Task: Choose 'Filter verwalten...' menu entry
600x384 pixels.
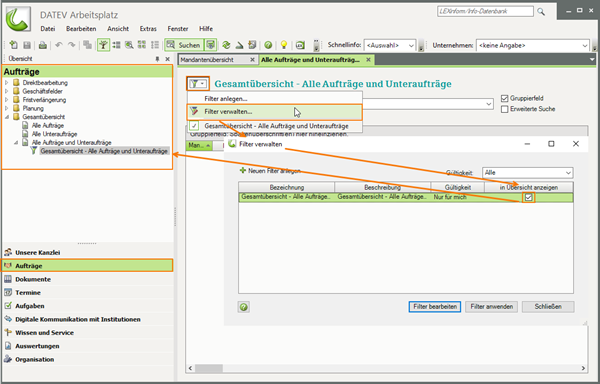Action: click(x=274, y=112)
